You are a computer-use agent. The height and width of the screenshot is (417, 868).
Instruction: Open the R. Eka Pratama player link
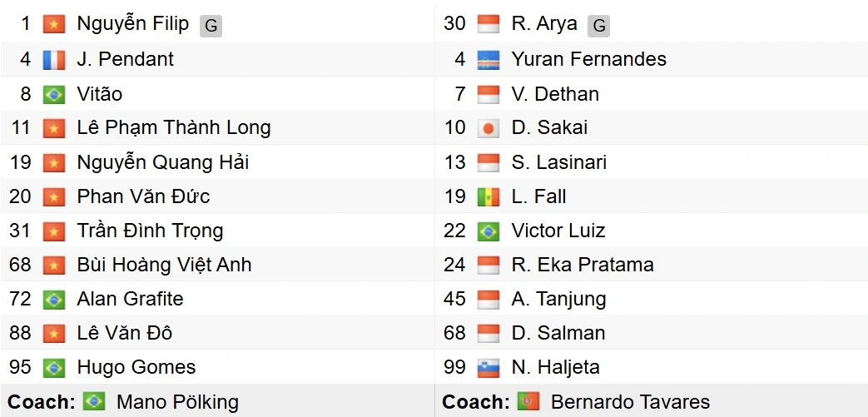click(583, 265)
